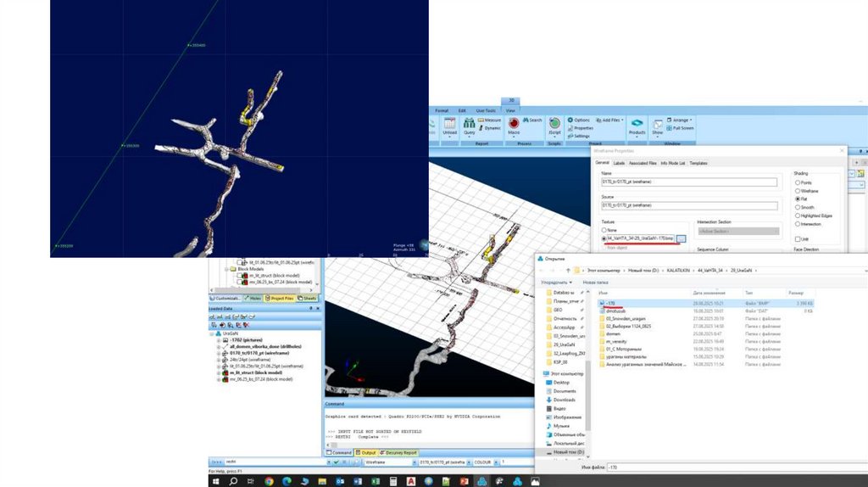Select the Wireframe shading radio button

pos(797,191)
